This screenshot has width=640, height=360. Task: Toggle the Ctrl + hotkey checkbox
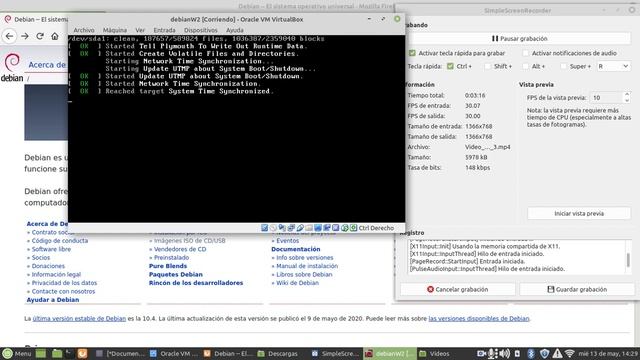pos(450,66)
